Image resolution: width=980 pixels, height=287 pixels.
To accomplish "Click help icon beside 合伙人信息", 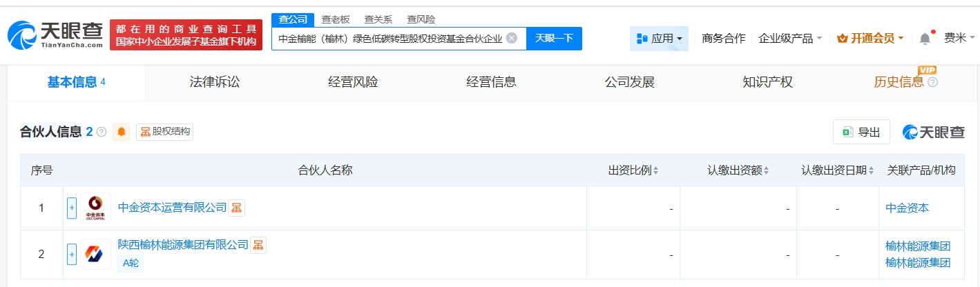I will tap(102, 132).
